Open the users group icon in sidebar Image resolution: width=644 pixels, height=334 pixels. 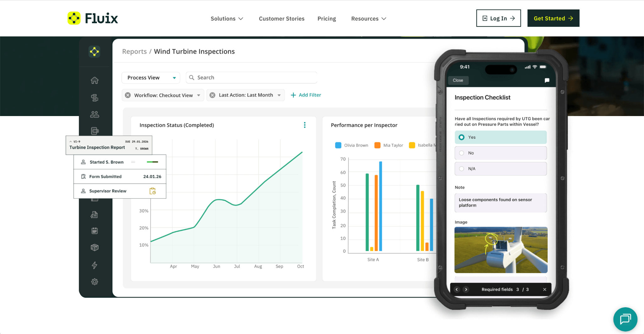click(x=95, y=114)
